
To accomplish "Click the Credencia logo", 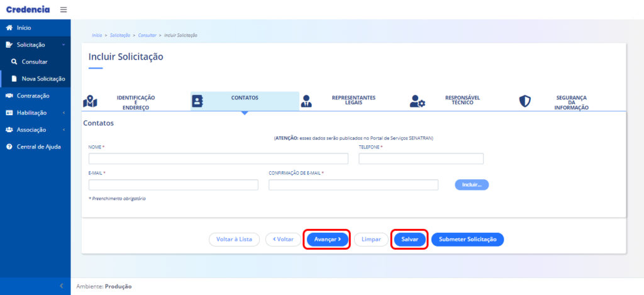I will tap(28, 9).
